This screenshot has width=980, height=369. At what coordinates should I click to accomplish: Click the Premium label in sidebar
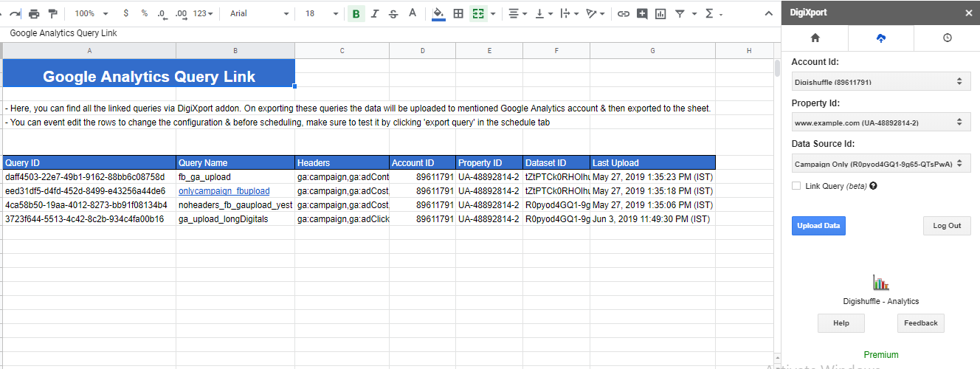(881, 355)
